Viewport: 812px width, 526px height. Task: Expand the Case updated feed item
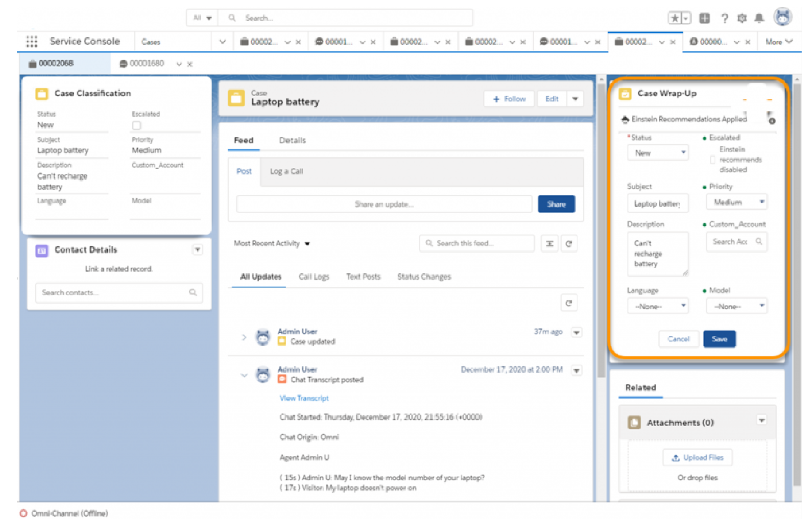click(244, 337)
